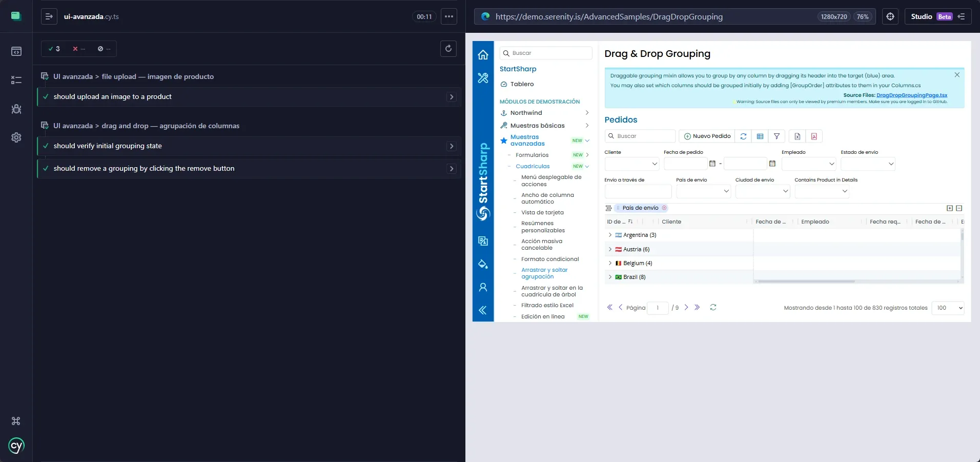
Task: Open Cypress Debug bug icon
Action: pos(16,109)
